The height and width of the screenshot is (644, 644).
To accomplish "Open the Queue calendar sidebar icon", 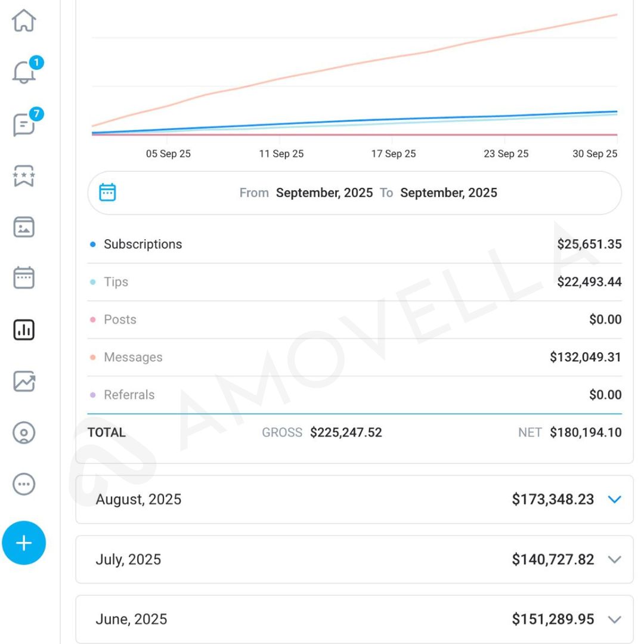I will coord(24,278).
